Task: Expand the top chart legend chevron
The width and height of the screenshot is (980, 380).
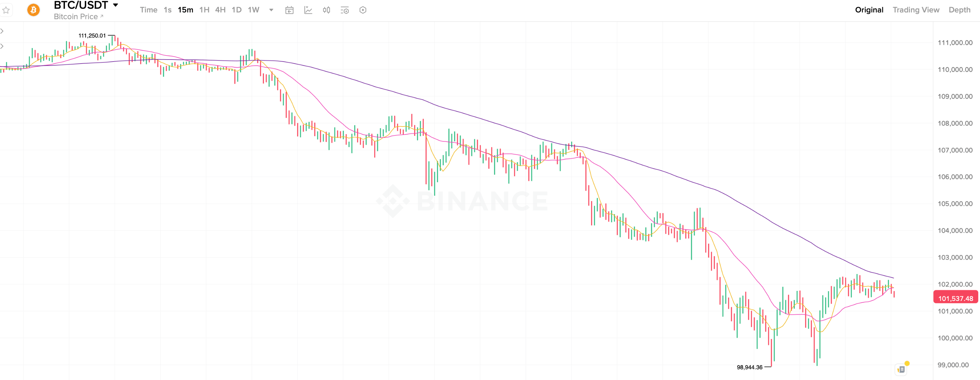Action: (2, 31)
